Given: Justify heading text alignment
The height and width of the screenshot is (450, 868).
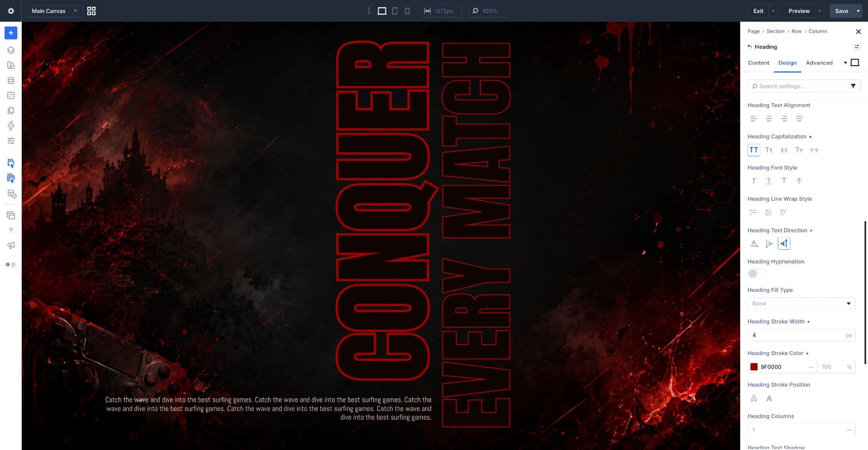Looking at the screenshot, I should (799, 119).
